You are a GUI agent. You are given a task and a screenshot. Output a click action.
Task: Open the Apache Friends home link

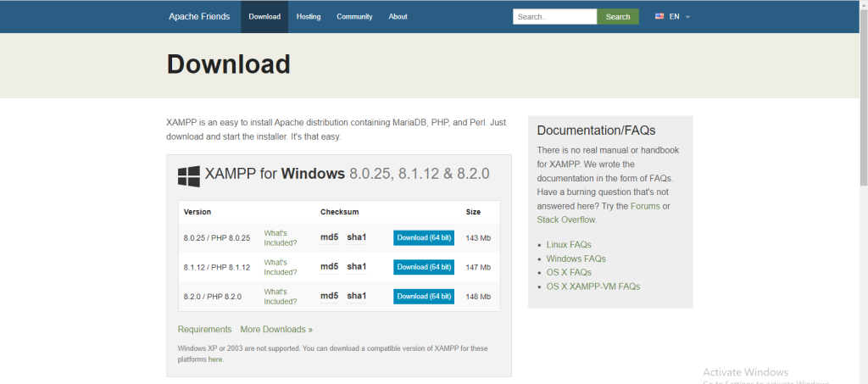click(x=199, y=17)
